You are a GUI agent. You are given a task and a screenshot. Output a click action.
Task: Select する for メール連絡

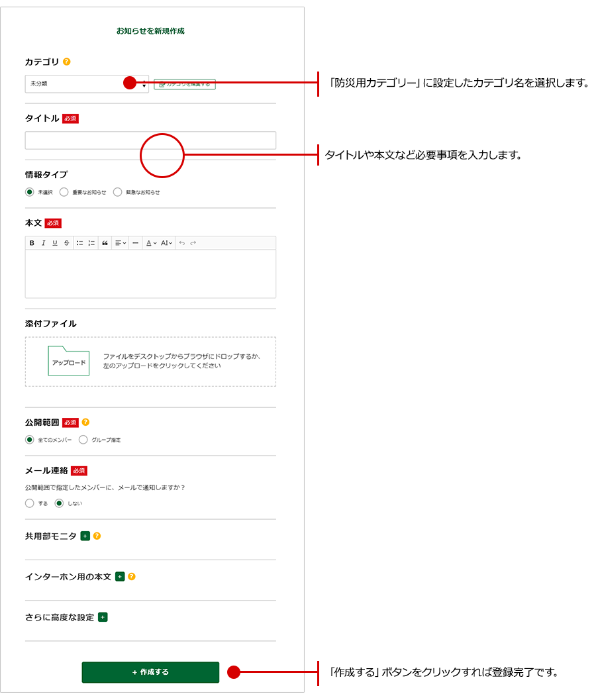point(29,503)
